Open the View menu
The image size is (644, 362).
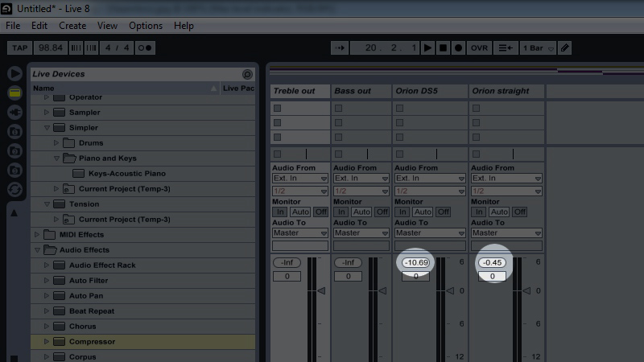click(x=107, y=26)
